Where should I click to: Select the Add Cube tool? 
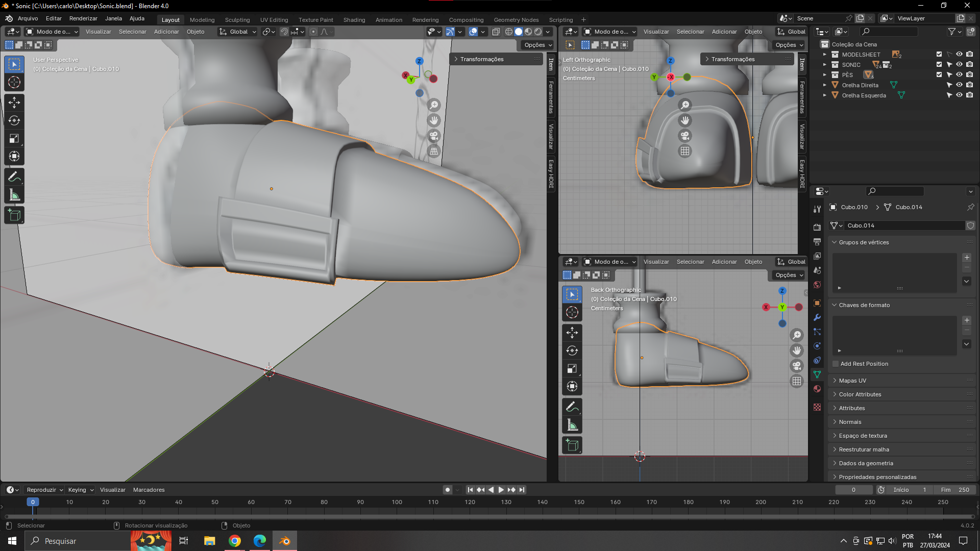(14, 215)
